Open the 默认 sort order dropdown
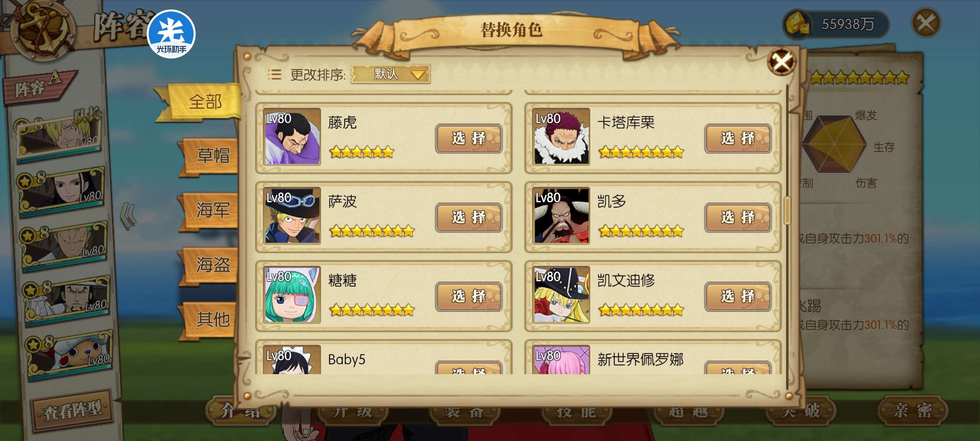The height and width of the screenshot is (441, 980). (391, 74)
